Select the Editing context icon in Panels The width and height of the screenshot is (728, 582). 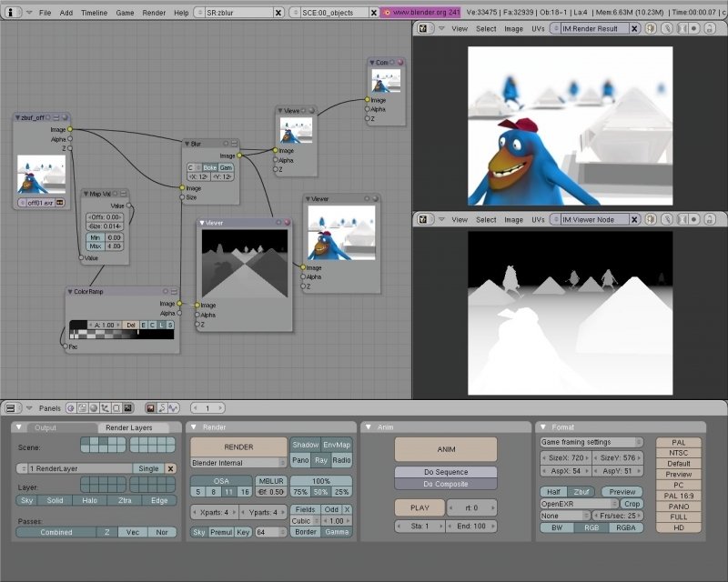tap(116, 408)
